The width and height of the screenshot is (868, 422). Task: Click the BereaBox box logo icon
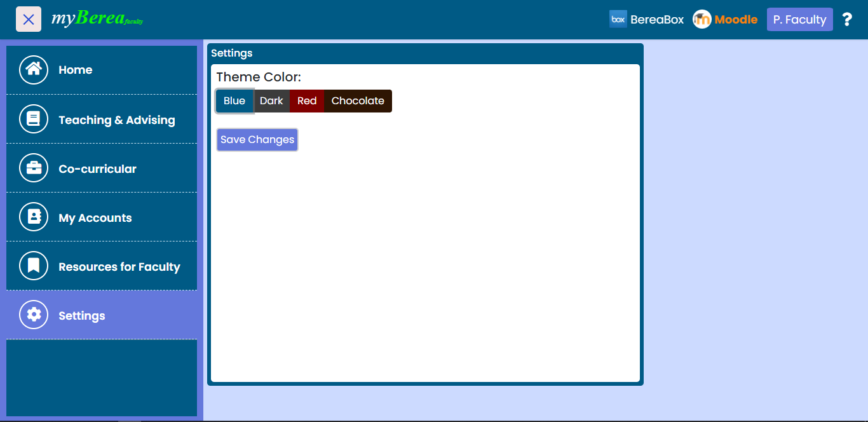[618, 19]
